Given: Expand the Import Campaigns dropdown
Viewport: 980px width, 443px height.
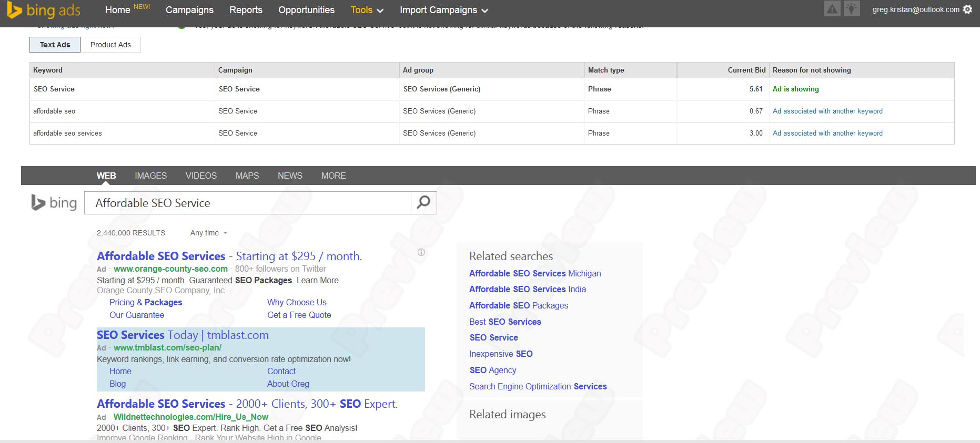Looking at the screenshot, I should click(444, 10).
